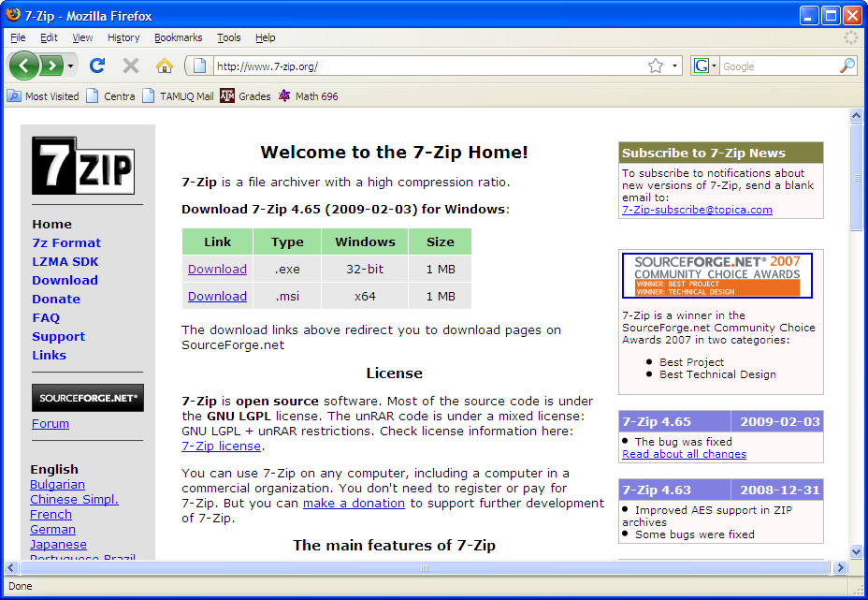Click the vertical scrollbar thumb
Viewport: 868px width, 600px height.
pos(856,177)
